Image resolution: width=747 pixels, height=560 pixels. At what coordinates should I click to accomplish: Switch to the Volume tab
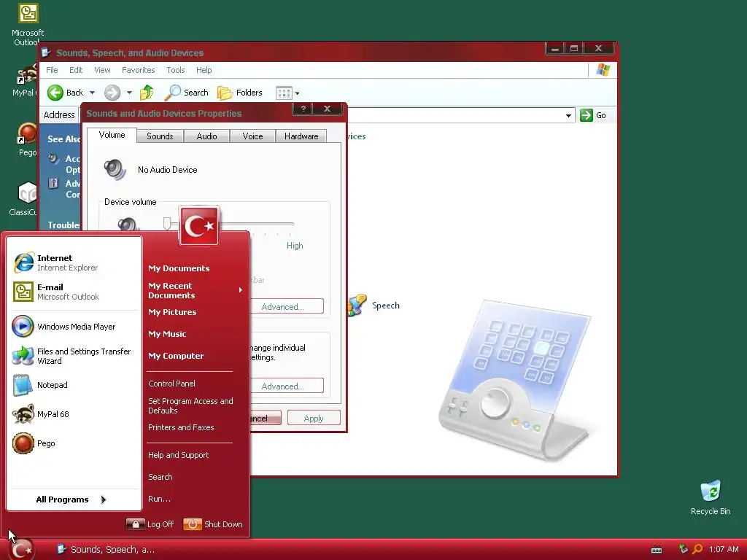tap(112, 135)
